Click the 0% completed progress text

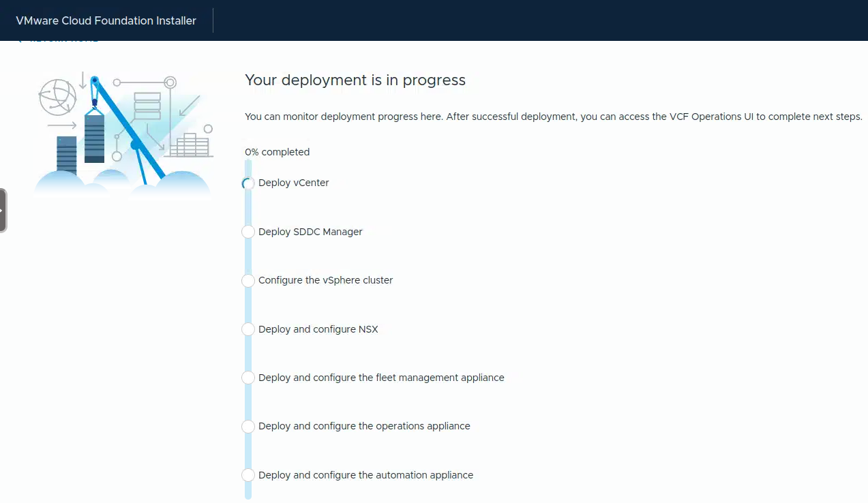[277, 152]
